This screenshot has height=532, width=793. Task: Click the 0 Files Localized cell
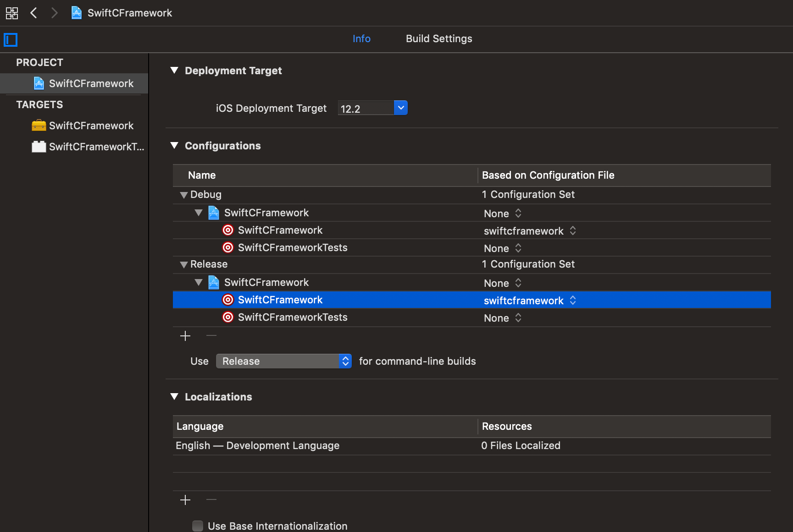521,445
